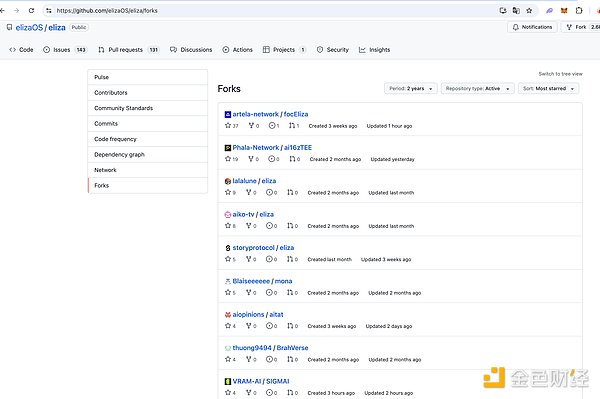Open the storyprotocol / eliza fork link
Image resolution: width=600 pixels, height=399 pixels.
click(x=263, y=248)
